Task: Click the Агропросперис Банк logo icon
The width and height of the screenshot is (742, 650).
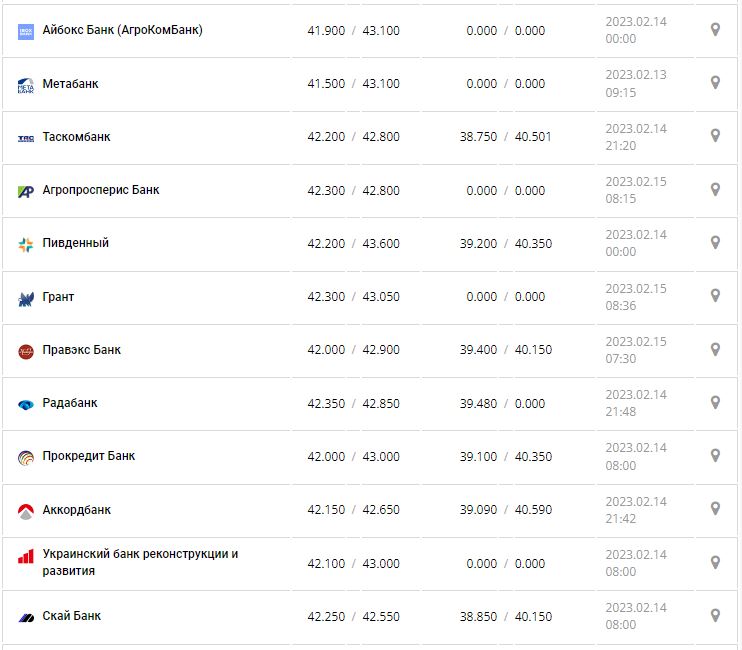Action: (x=26, y=191)
